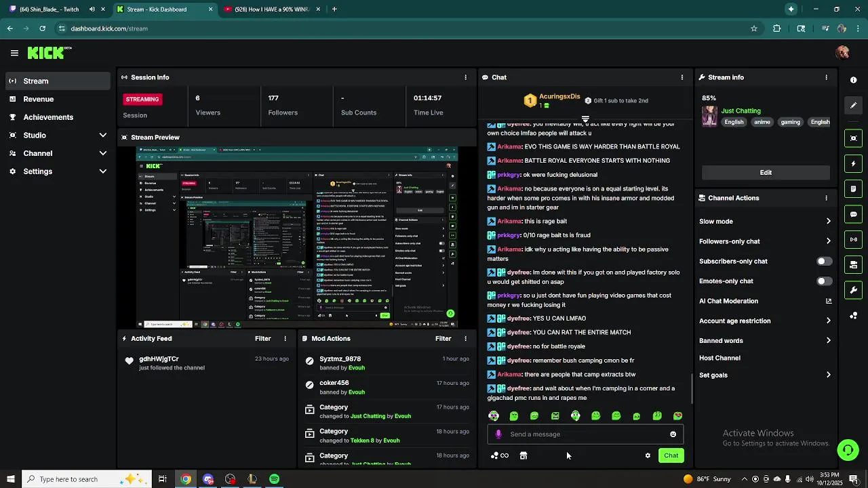The image size is (868, 488).
Task: Open the emoji picker in message box
Action: click(x=673, y=434)
